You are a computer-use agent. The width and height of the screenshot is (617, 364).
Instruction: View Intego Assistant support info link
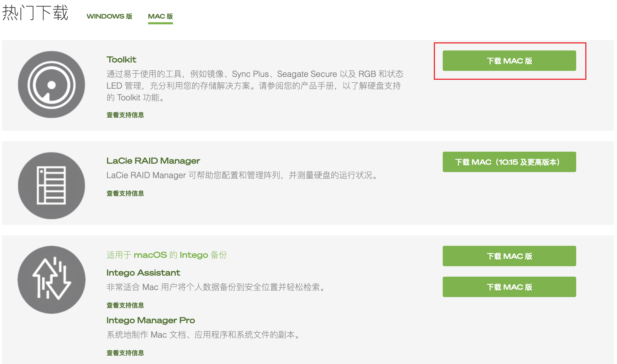point(125,305)
